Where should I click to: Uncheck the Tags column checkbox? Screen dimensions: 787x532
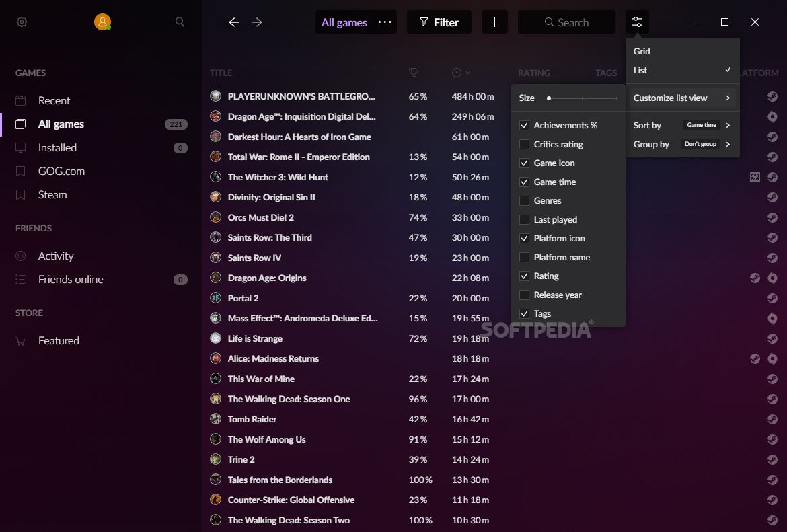[x=524, y=313]
